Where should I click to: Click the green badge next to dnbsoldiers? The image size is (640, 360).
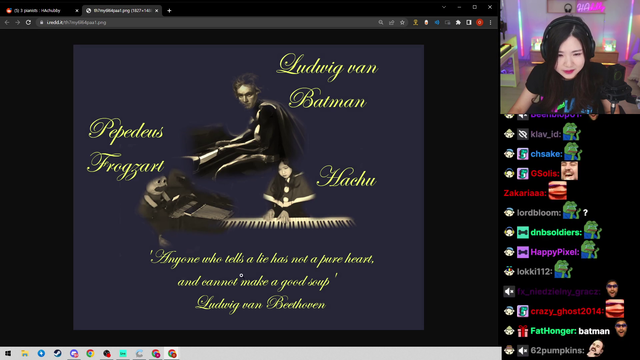pyautogui.click(x=522, y=232)
